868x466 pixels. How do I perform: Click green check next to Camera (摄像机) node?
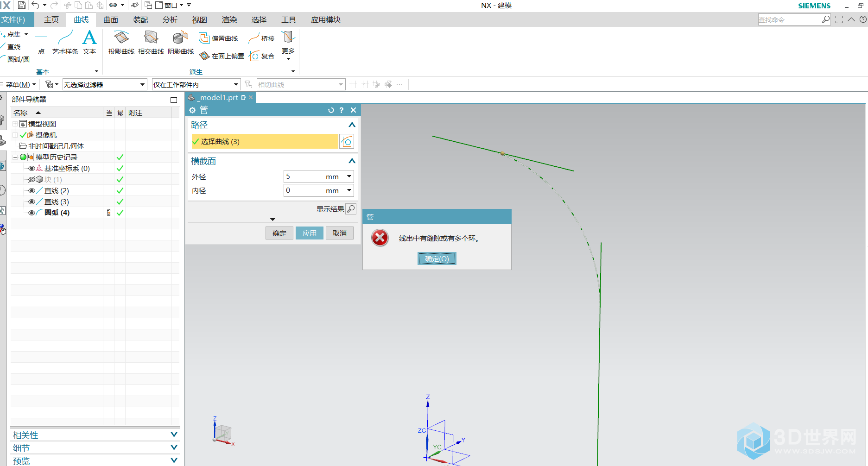(23, 135)
